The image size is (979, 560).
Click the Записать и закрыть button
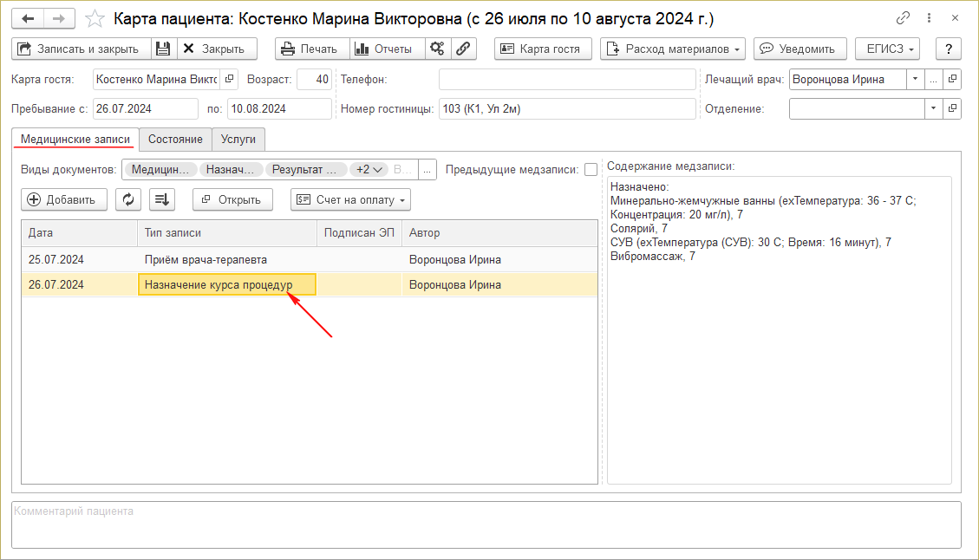pos(81,49)
